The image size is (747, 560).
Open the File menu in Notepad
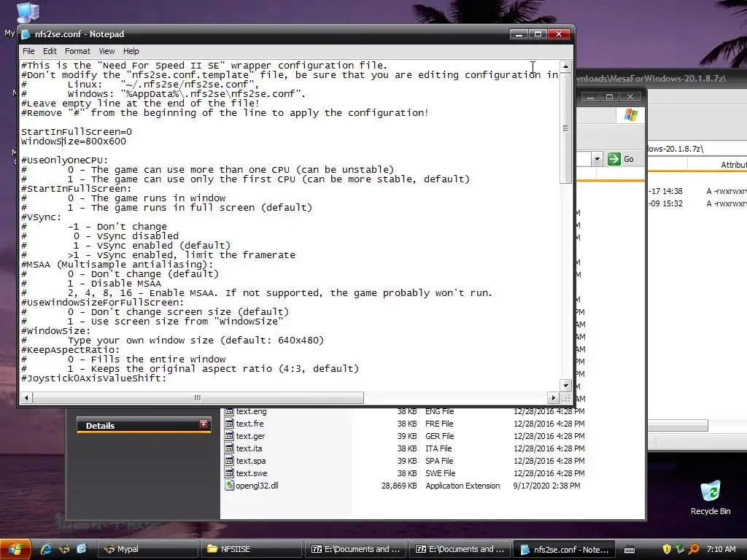pos(28,51)
